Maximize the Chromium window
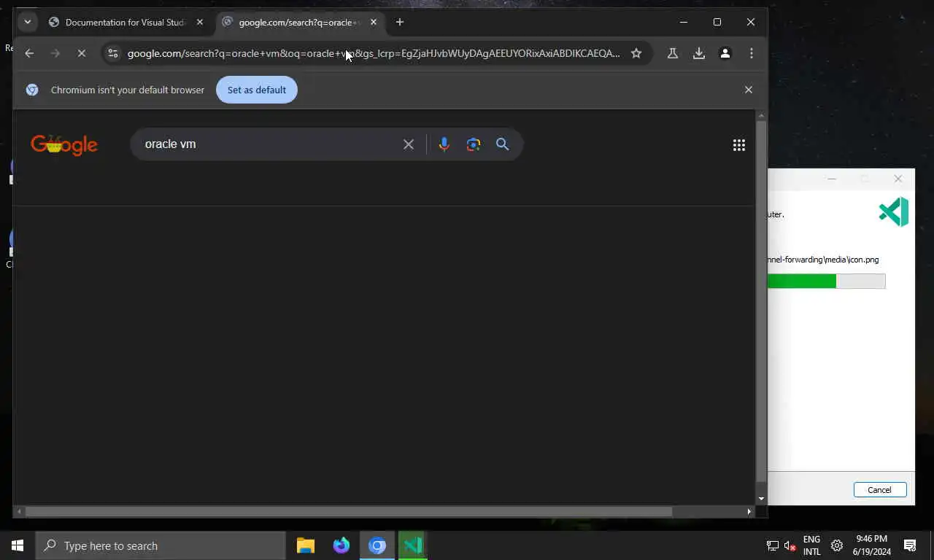Image resolution: width=934 pixels, height=560 pixels. 717,22
